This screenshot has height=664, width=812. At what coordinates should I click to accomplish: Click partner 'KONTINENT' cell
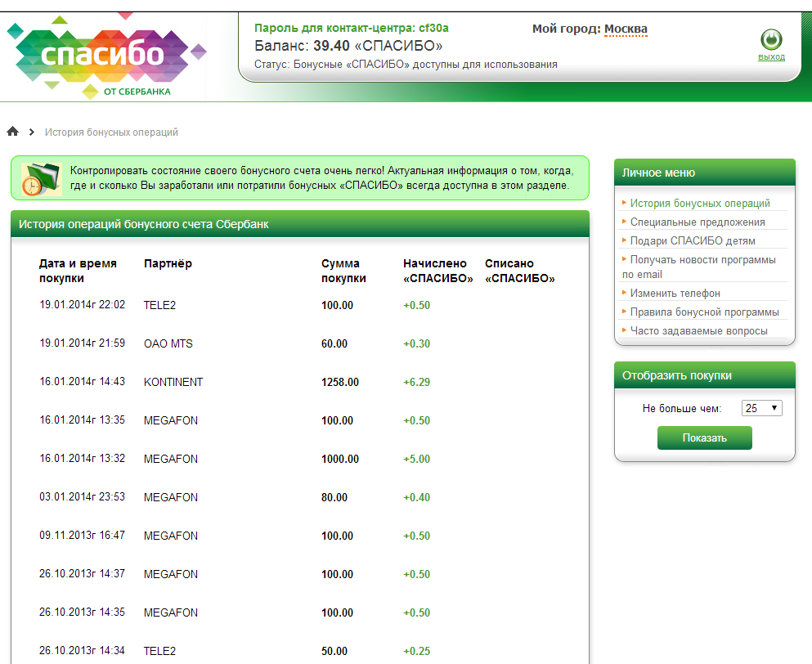(173, 382)
